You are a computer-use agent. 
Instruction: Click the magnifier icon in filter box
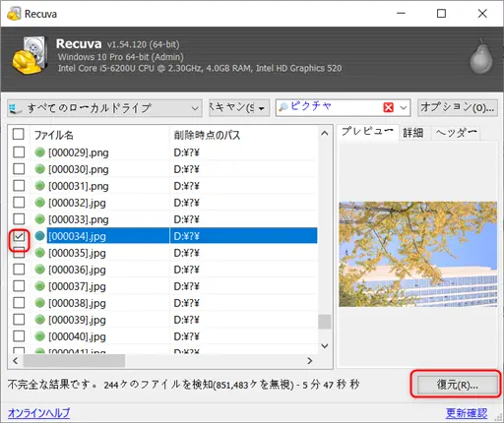283,107
